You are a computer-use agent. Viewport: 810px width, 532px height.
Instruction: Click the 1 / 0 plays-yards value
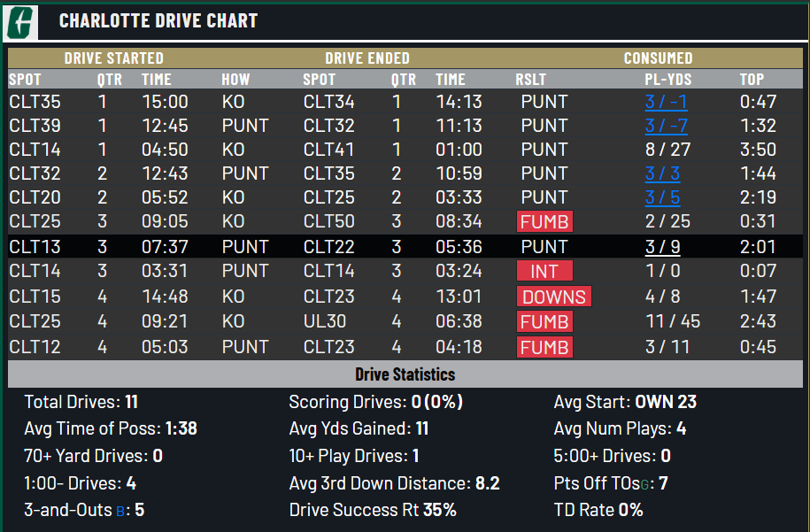tap(663, 271)
